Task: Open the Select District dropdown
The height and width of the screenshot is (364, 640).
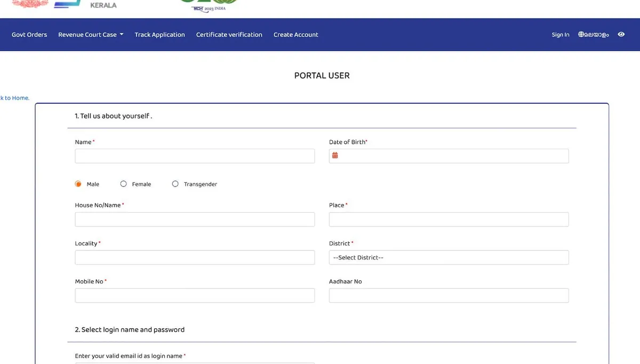Action: (449, 257)
